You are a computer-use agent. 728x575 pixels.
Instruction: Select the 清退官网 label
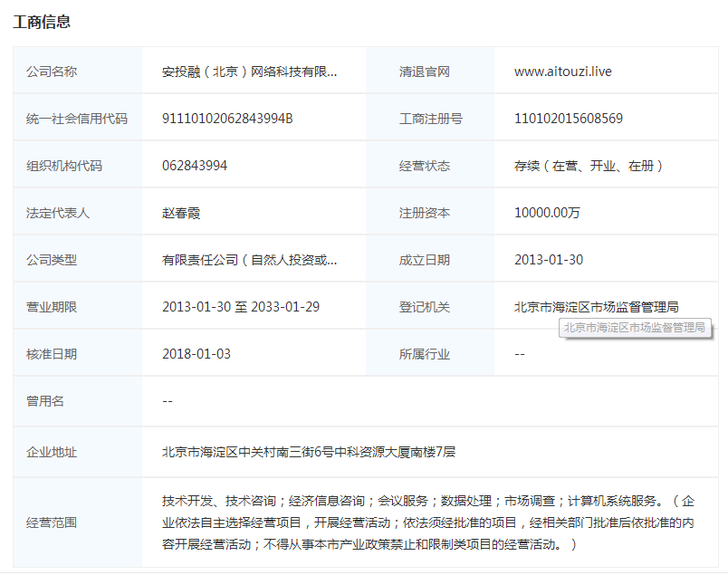tap(425, 72)
